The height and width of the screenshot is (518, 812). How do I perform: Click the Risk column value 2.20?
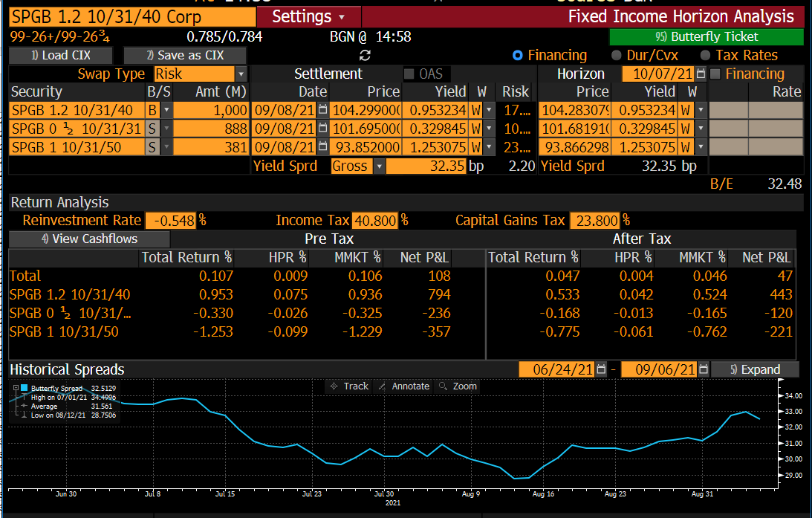coord(522,166)
